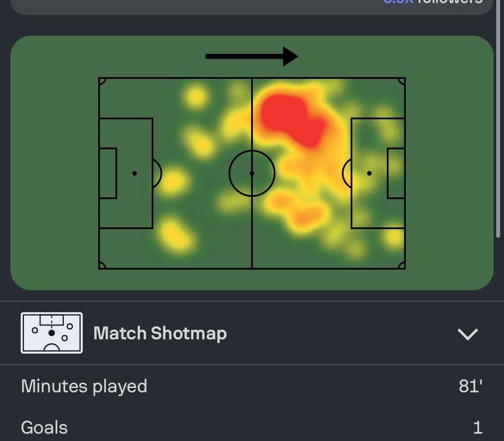Click the Match Shotmap pitch icon
The width and height of the screenshot is (504, 441).
[x=51, y=333]
